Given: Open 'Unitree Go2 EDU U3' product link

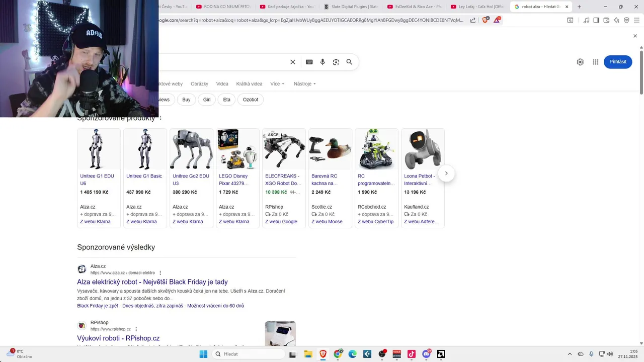Looking at the screenshot, I should tap(191, 179).
